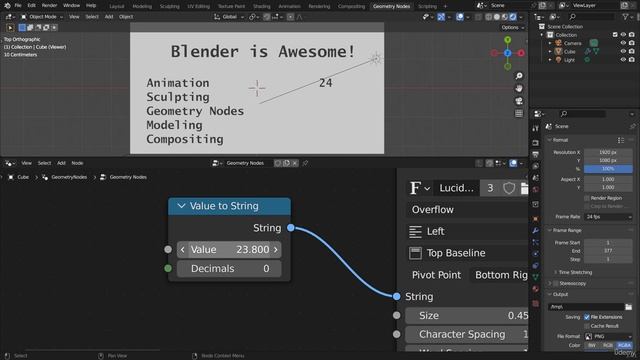Click Format panel presets list icon
640x360 pixels.
621,140
